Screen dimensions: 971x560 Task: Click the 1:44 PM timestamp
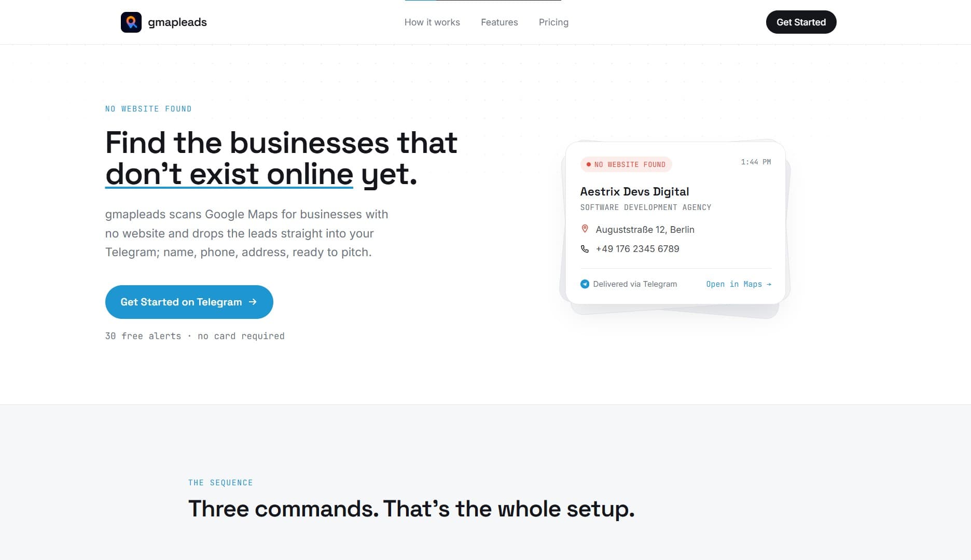point(756,162)
